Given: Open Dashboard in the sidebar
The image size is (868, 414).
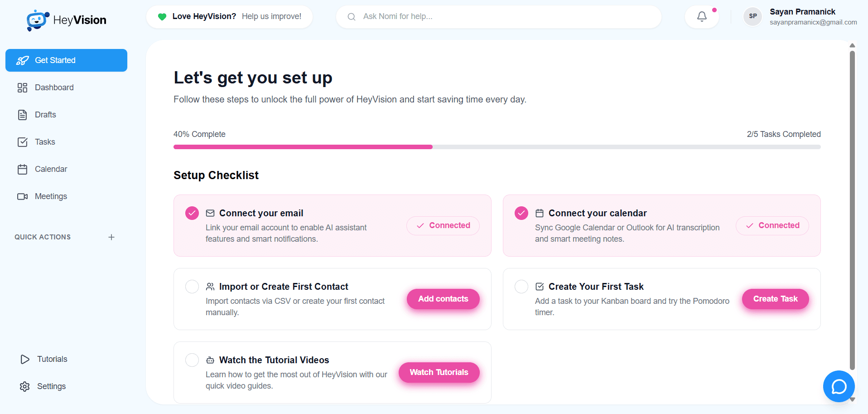Looking at the screenshot, I should [54, 88].
